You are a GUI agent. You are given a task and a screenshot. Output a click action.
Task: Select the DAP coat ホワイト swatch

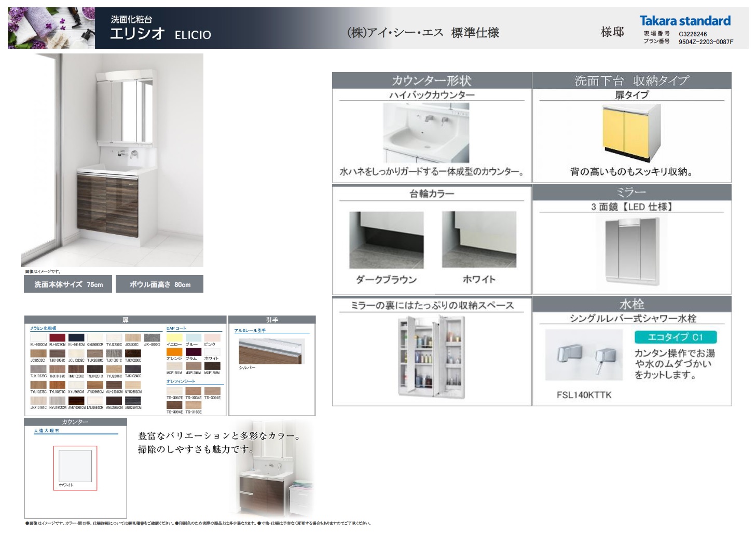pos(212,352)
